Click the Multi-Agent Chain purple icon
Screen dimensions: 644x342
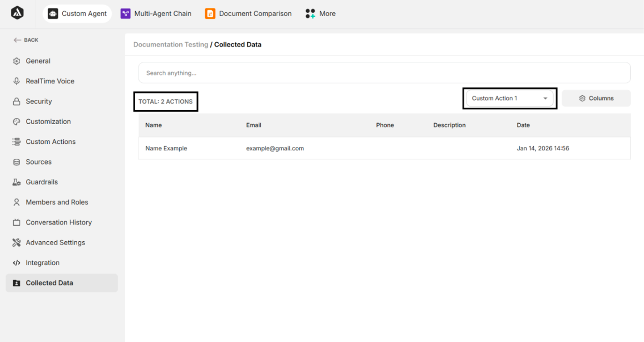(x=125, y=14)
